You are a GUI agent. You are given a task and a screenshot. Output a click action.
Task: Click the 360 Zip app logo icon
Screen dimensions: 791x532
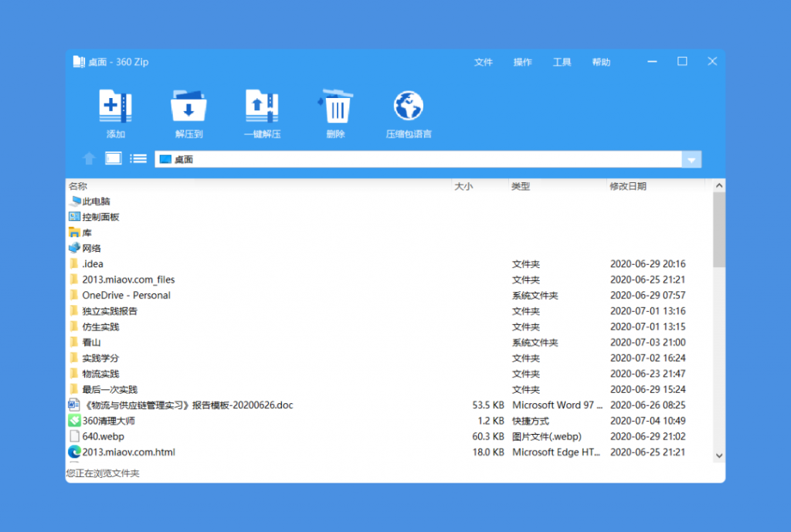coord(79,62)
